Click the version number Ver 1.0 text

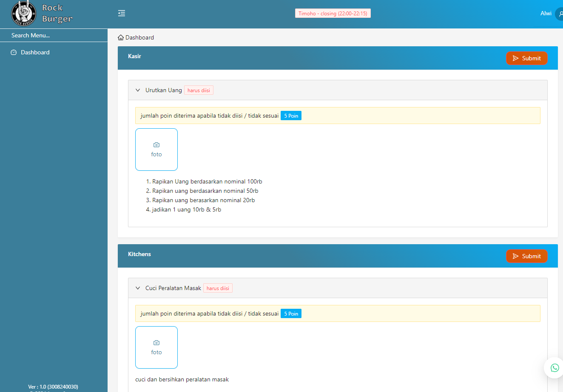(x=53, y=387)
